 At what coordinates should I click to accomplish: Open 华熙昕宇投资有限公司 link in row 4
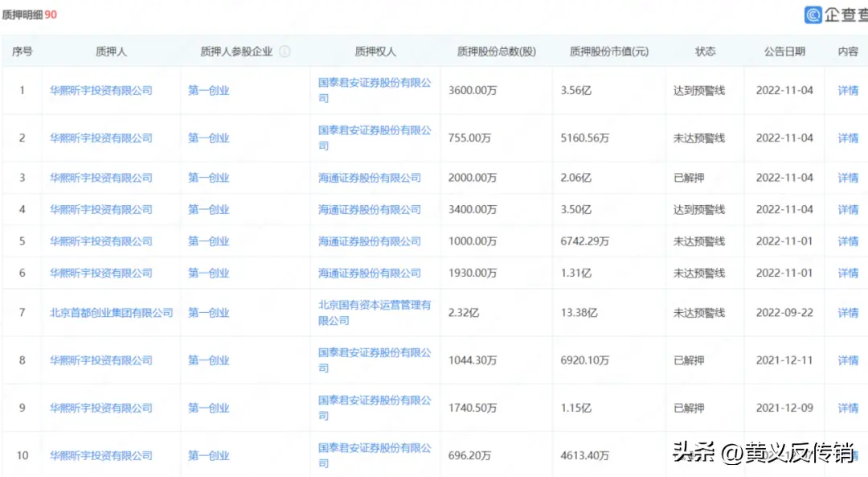100,209
